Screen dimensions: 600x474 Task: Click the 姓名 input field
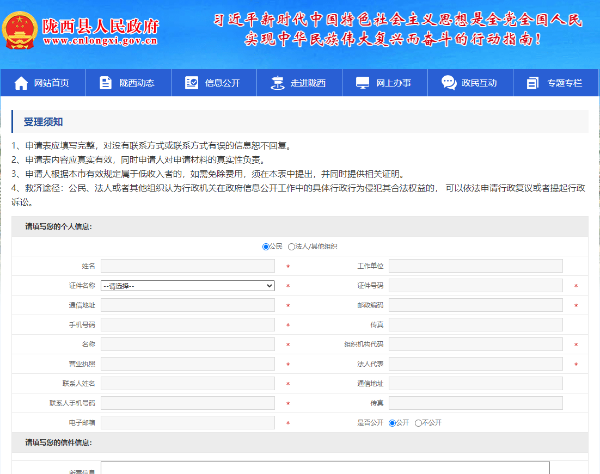[187, 266]
